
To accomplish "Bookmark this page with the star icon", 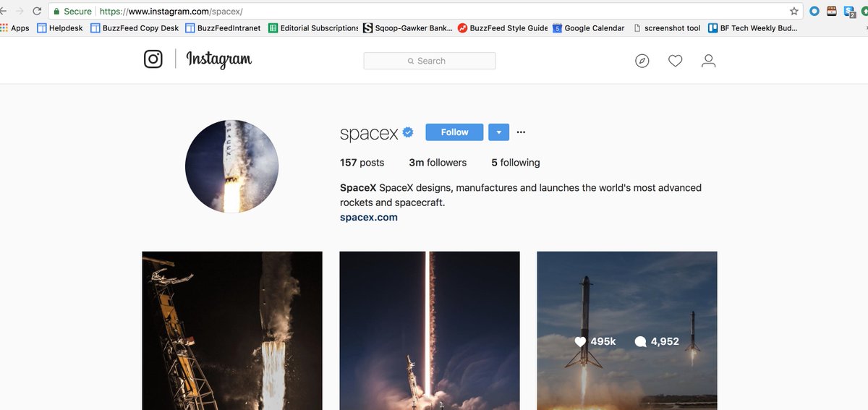I will [793, 12].
